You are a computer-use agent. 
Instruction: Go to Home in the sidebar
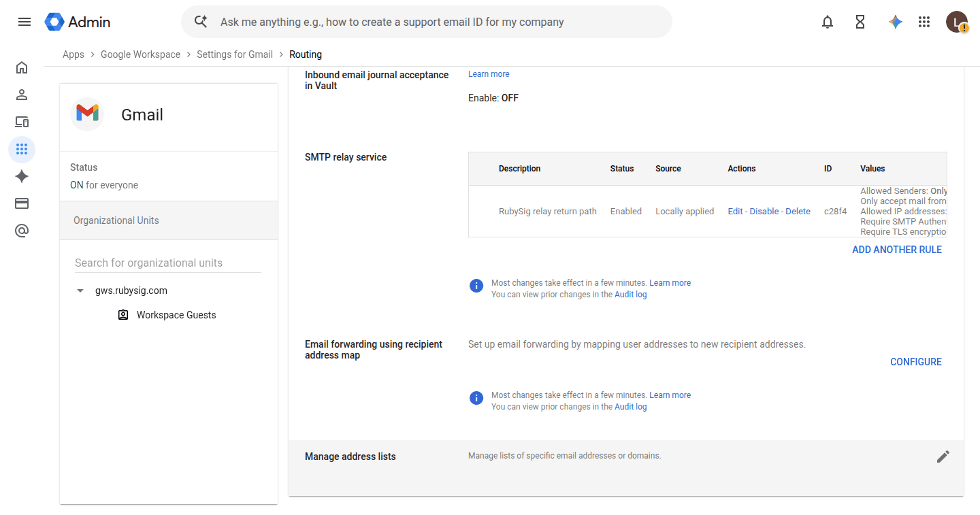coord(22,67)
